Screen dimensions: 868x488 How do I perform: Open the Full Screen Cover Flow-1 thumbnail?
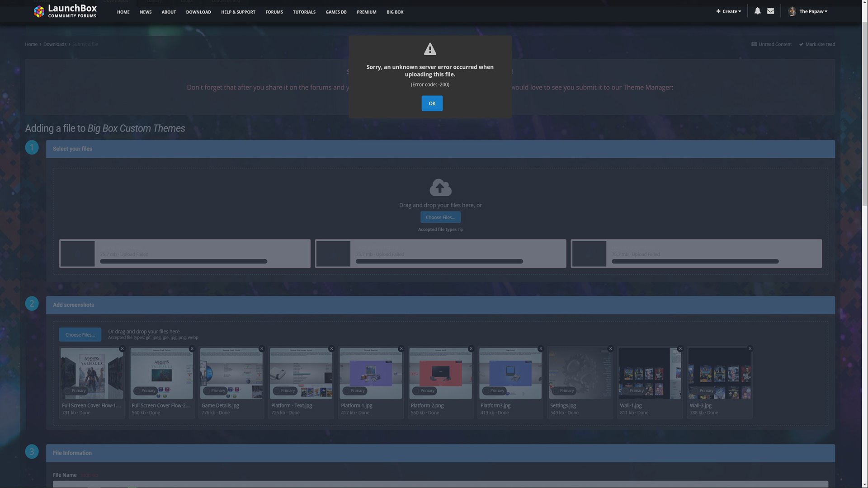click(x=92, y=373)
